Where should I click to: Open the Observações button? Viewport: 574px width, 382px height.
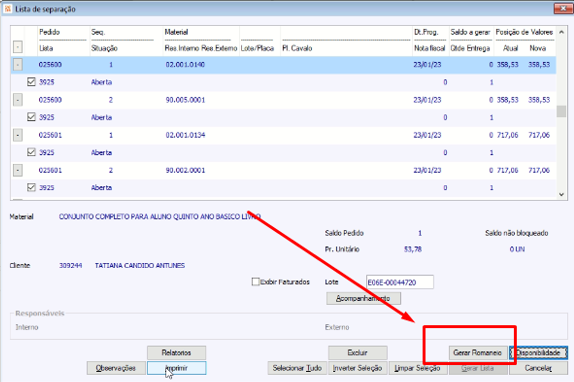click(x=116, y=368)
